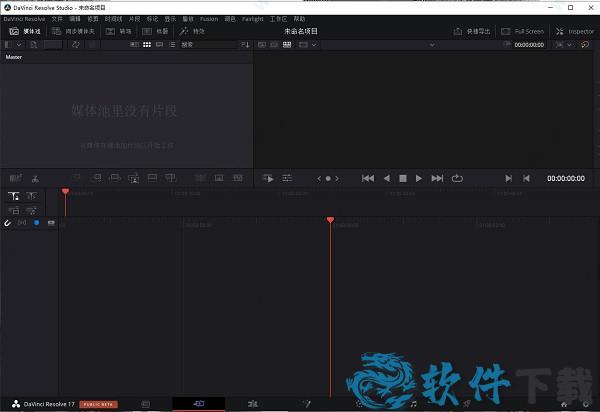Switch to the Fairlight music note page
This screenshot has width=600, height=412.
pos(414,404)
